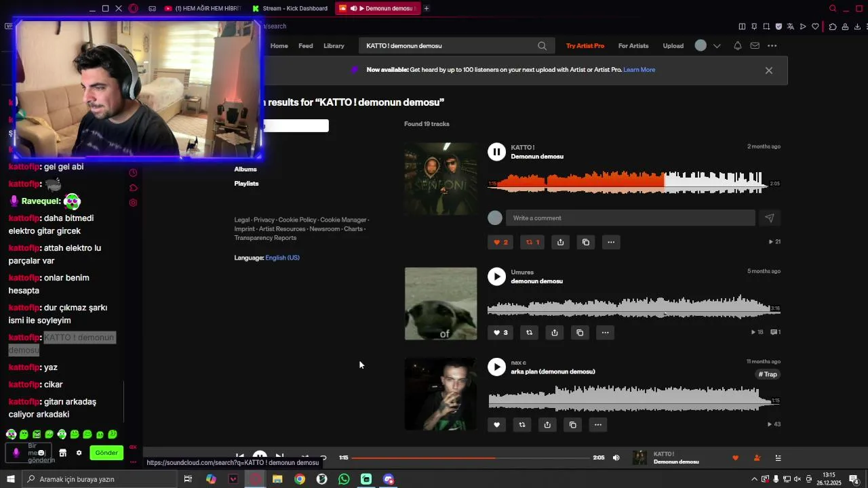Image resolution: width=868 pixels, height=488 pixels.
Task: Open the Feed page
Action: click(x=306, y=46)
